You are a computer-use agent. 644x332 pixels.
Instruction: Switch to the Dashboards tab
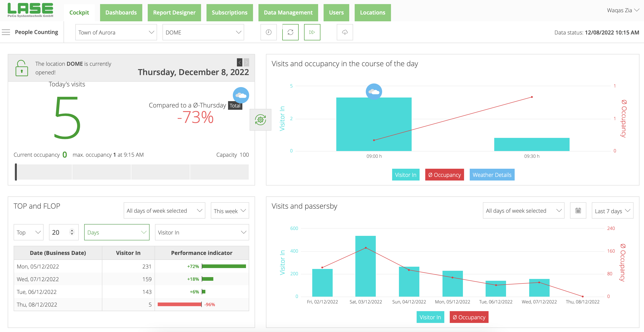click(121, 12)
